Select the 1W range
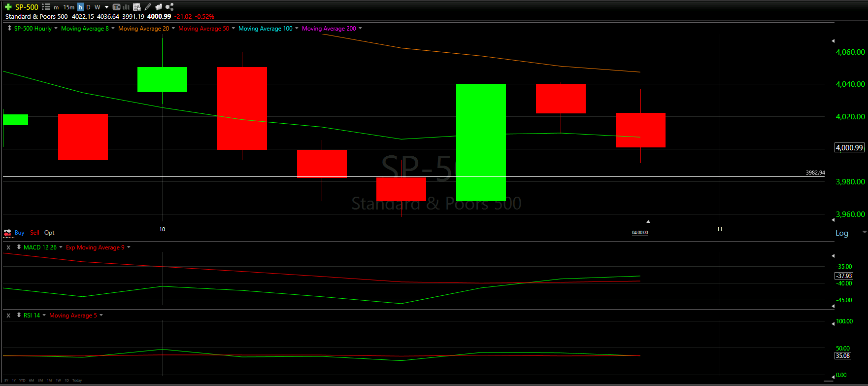868x386 pixels. point(58,381)
